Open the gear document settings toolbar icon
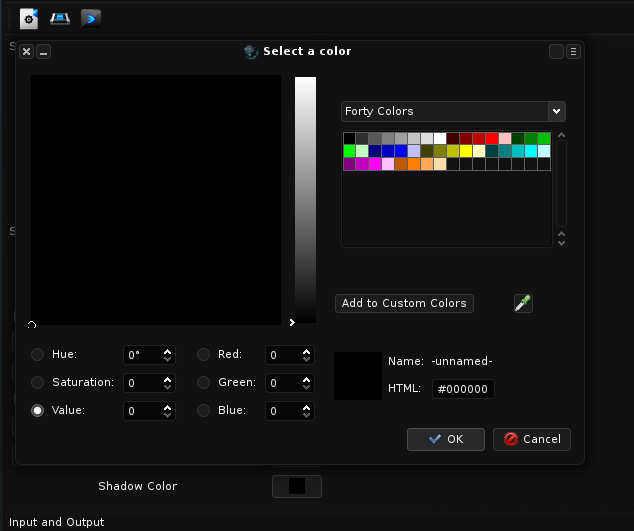Viewport: 634px width, 531px height. [x=29, y=19]
